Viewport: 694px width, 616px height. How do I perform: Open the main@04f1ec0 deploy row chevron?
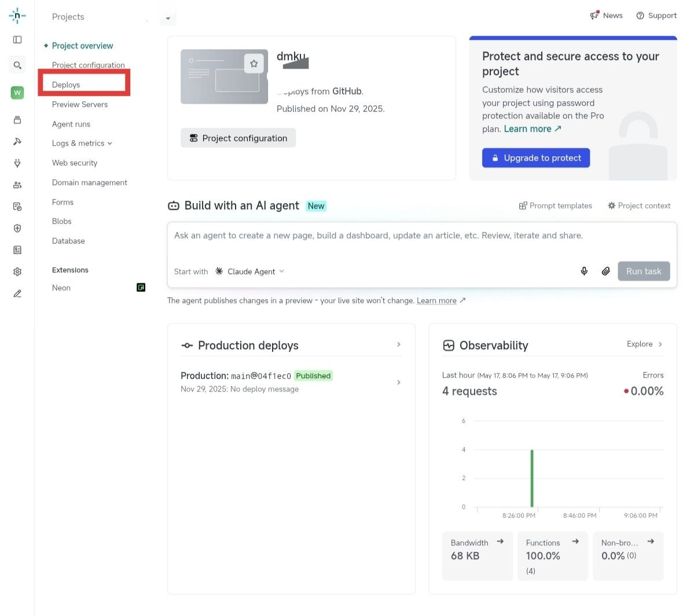tap(399, 382)
